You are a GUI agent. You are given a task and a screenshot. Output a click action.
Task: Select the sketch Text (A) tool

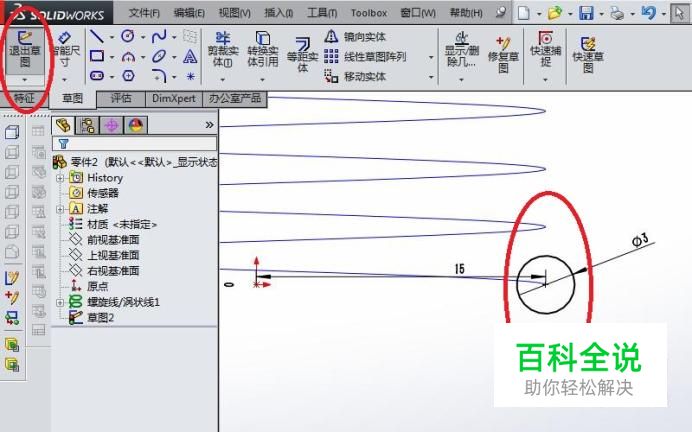click(190, 56)
